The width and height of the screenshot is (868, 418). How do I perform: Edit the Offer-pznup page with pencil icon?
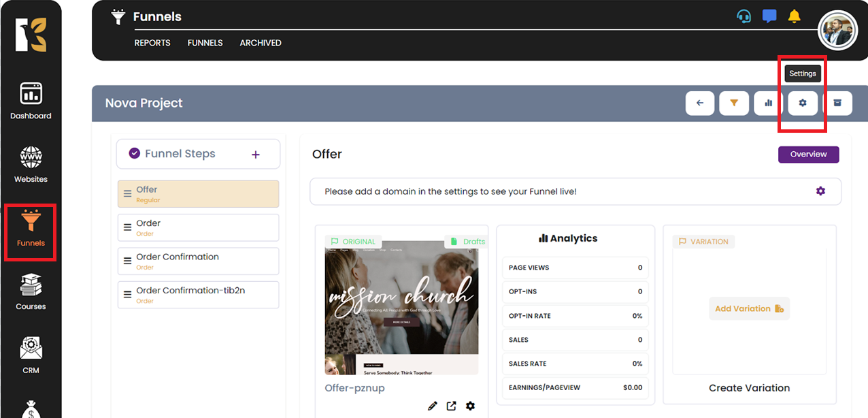click(x=433, y=406)
